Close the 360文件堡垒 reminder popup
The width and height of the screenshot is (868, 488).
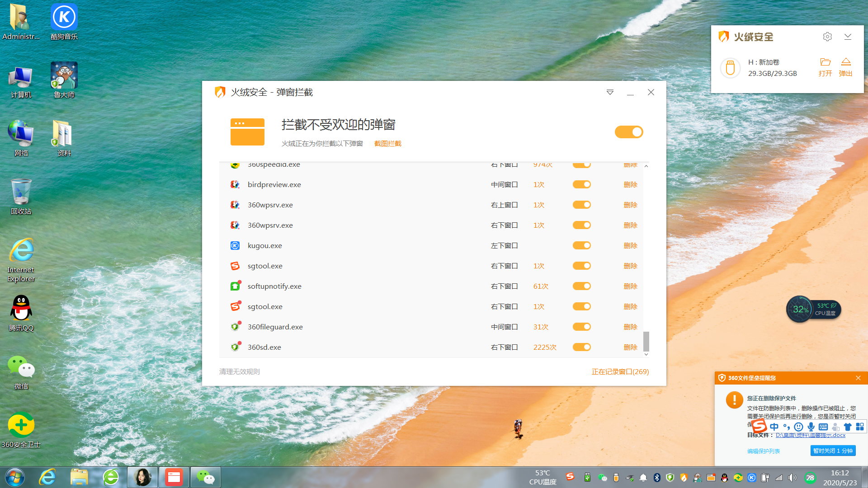858,378
